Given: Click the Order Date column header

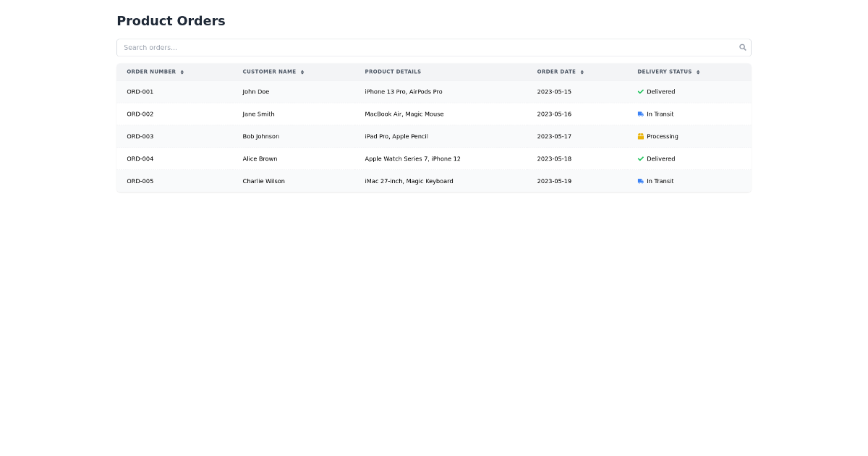Looking at the screenshot, I should pos(556,72).
